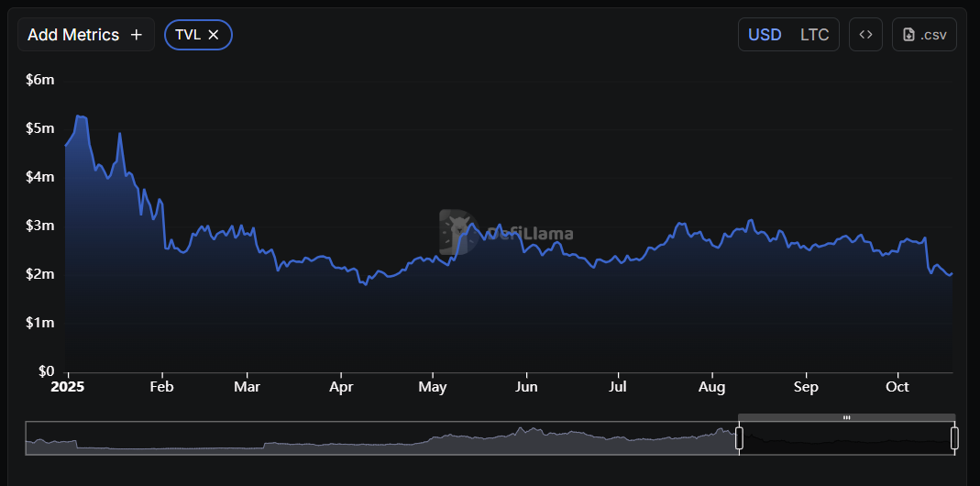
Task: Click the $5m y-axis label
Action: click(x=40, y=128)
